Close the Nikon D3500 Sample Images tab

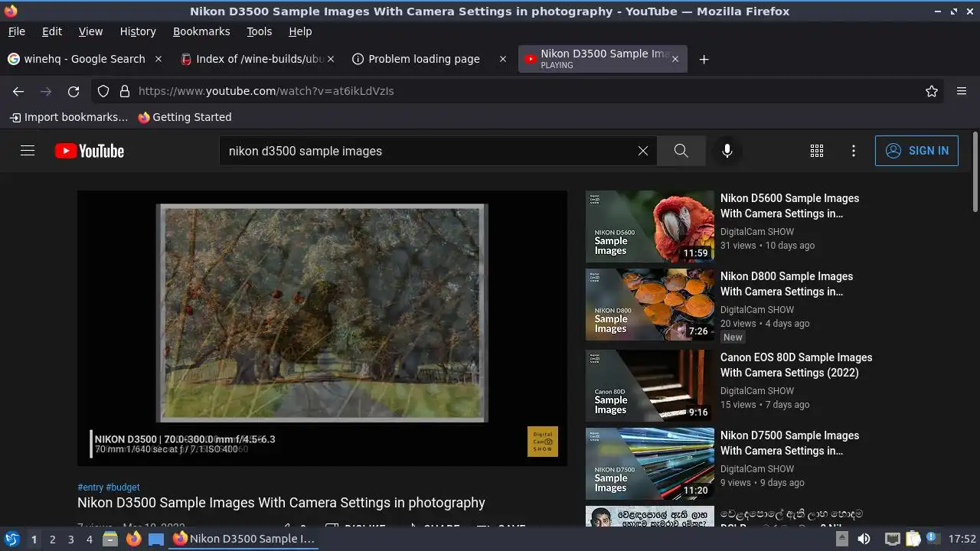pyautogui.click(x=675, y=59)
